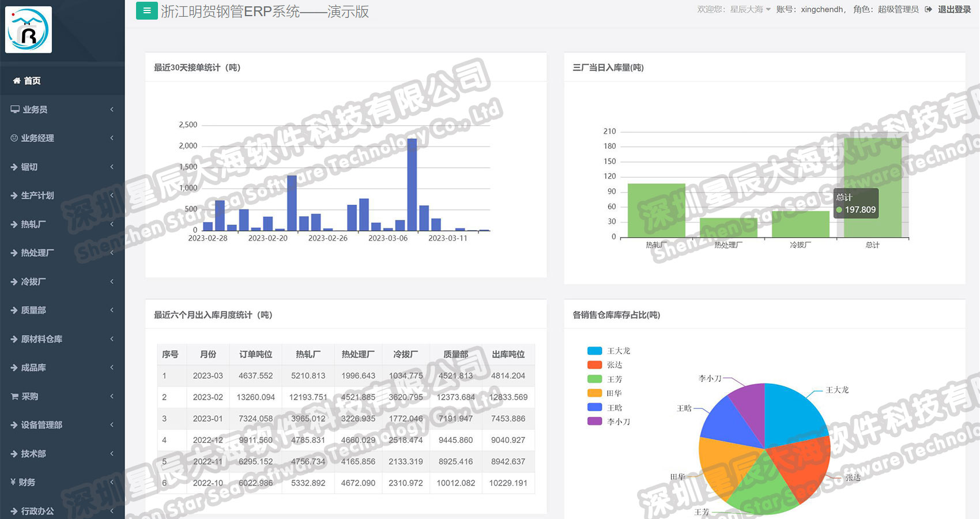Open the 热轧厂 menu item
Screen dimensions: 980x519
(62, 224)
